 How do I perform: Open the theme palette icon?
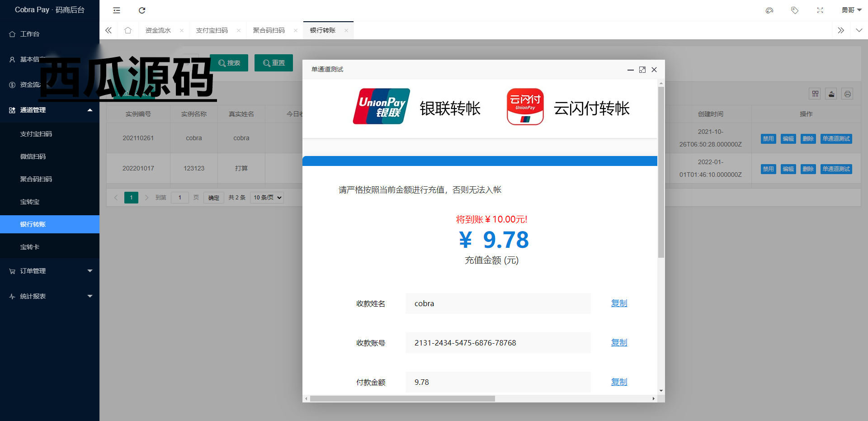pyautogui.click(x=769, y=10)
